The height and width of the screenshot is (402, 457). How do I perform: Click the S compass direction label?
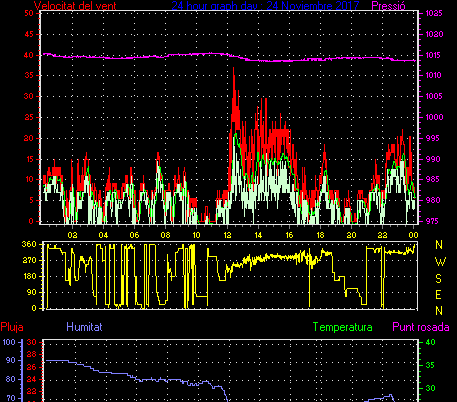pyautogui.click(x=439, y=278)
